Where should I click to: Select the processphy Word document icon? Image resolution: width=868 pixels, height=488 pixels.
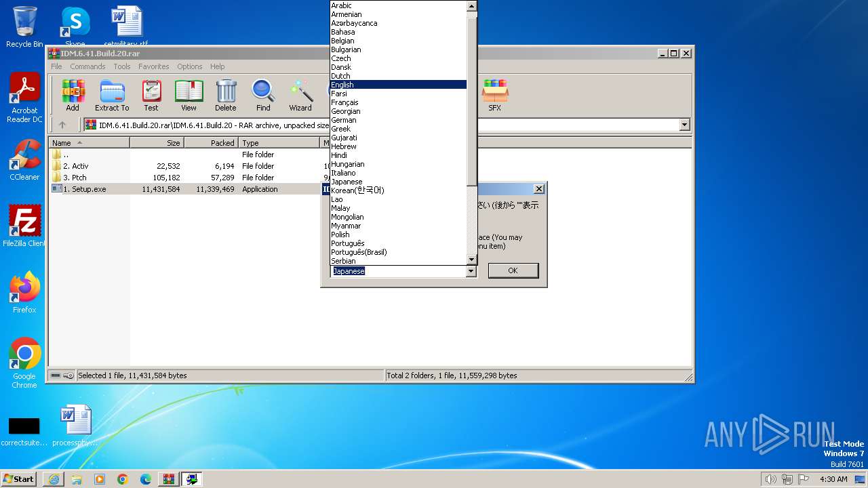75,426
